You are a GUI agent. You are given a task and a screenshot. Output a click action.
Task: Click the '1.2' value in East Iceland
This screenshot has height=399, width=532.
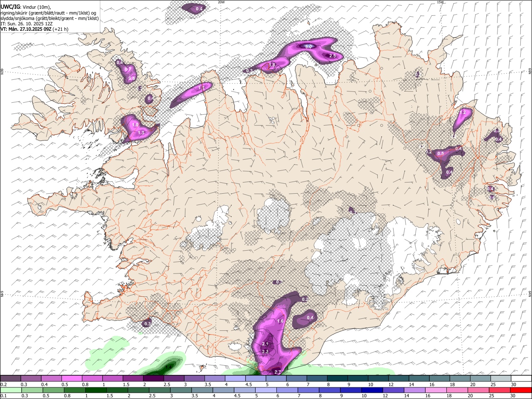point(462,112)
